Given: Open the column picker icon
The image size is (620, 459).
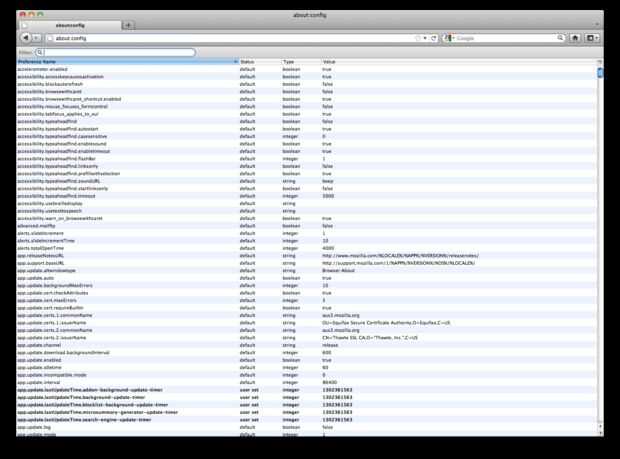Looking at the screenshot, I should tap(600, 62).
